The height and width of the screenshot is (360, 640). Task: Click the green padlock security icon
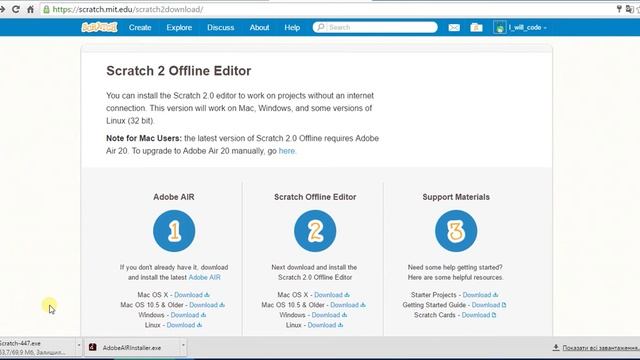pos(46,9)
